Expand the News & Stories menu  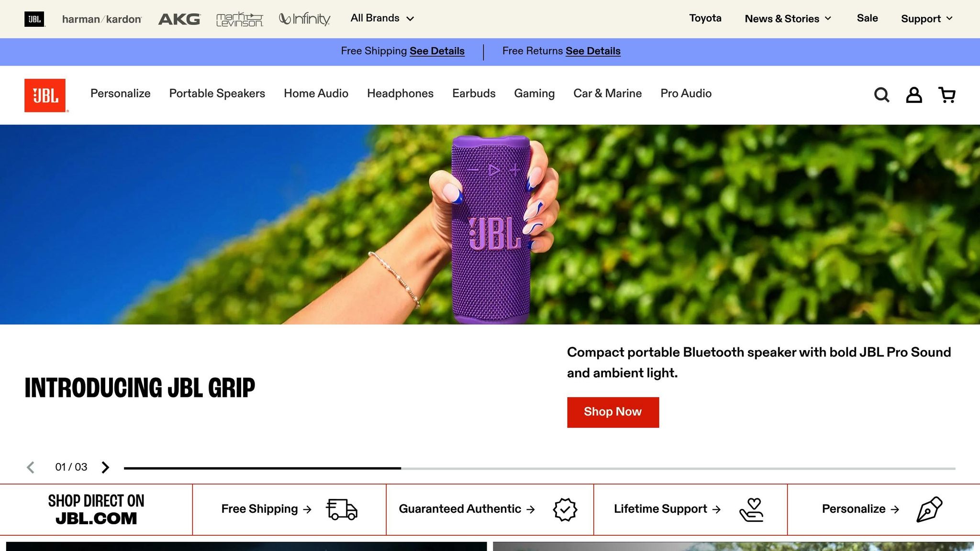coord(788,19)
